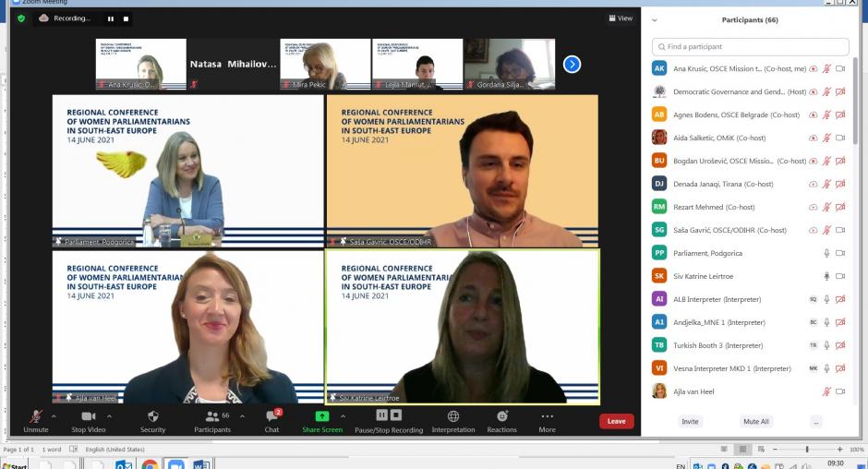Select Gordana Silja video thumbnail
868x469 pixels.
tap(510, 65)
